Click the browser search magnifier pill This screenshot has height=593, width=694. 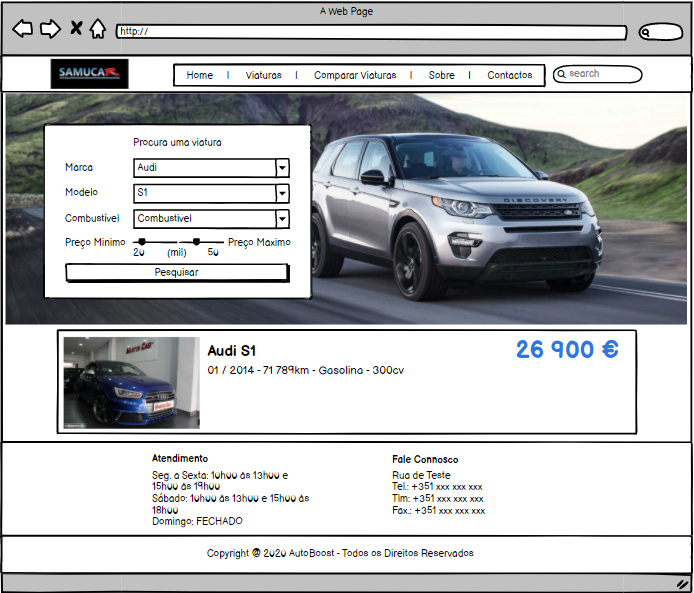tap(660, 32)
